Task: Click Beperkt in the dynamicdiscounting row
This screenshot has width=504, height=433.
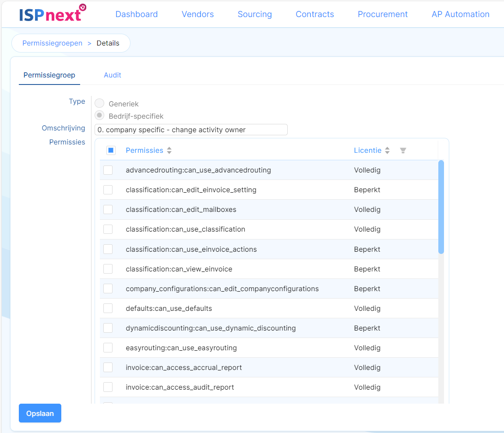Action: (x=367, y=328)
